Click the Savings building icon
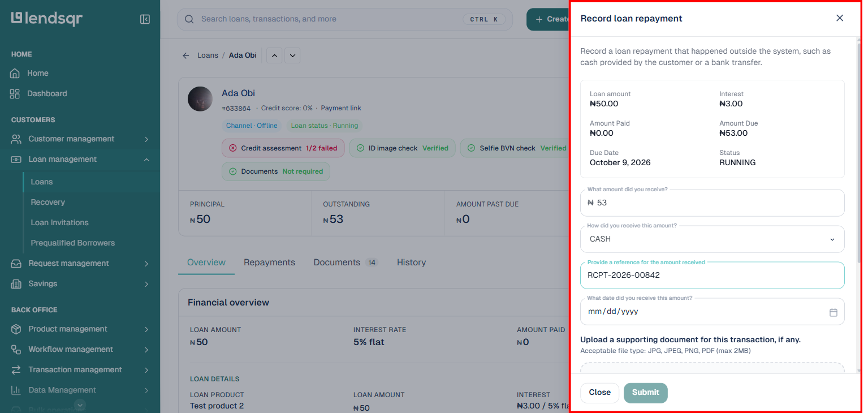Screen dimensions: 868x413 point(16,283)
